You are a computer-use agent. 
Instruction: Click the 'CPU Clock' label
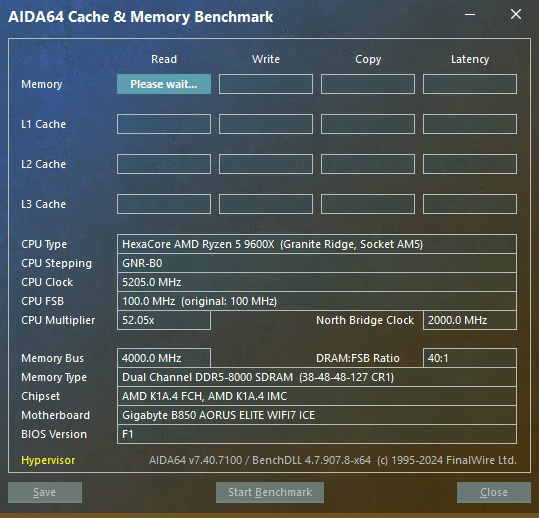47,282
